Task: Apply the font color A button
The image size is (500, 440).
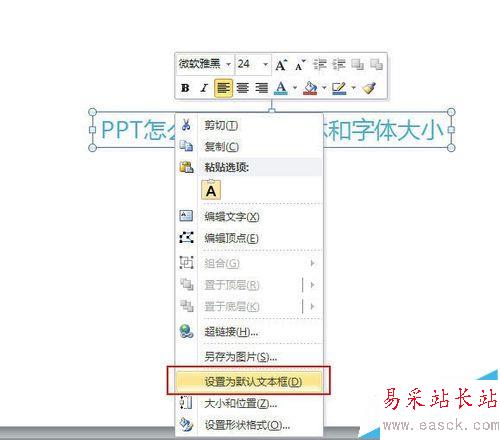Action: click(x=281, y=88)
